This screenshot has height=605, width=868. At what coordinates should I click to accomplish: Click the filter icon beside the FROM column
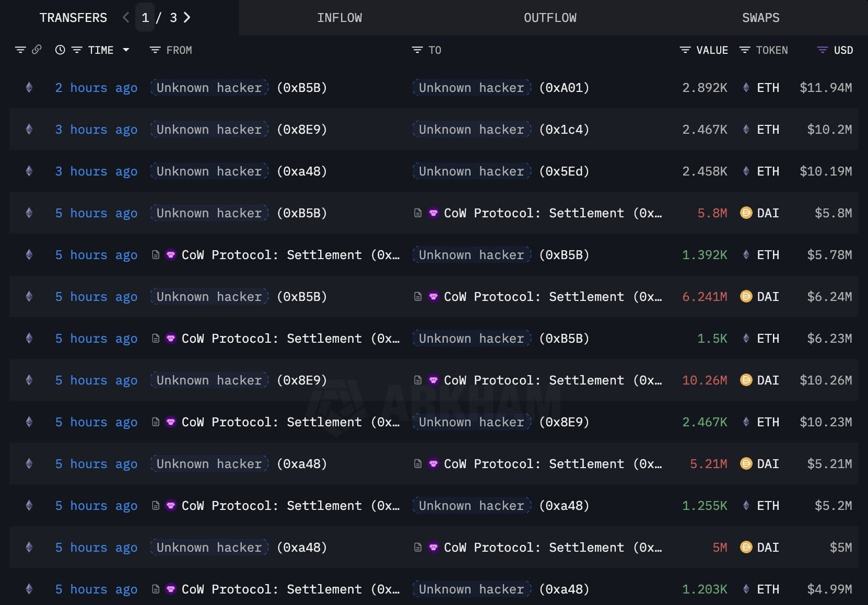pyautogui.click(x=155, y=50)
